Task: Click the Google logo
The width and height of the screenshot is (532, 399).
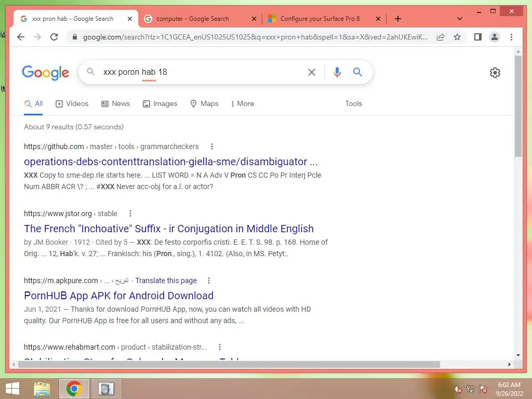Action: pyautogui.click(x=46, y=73)
